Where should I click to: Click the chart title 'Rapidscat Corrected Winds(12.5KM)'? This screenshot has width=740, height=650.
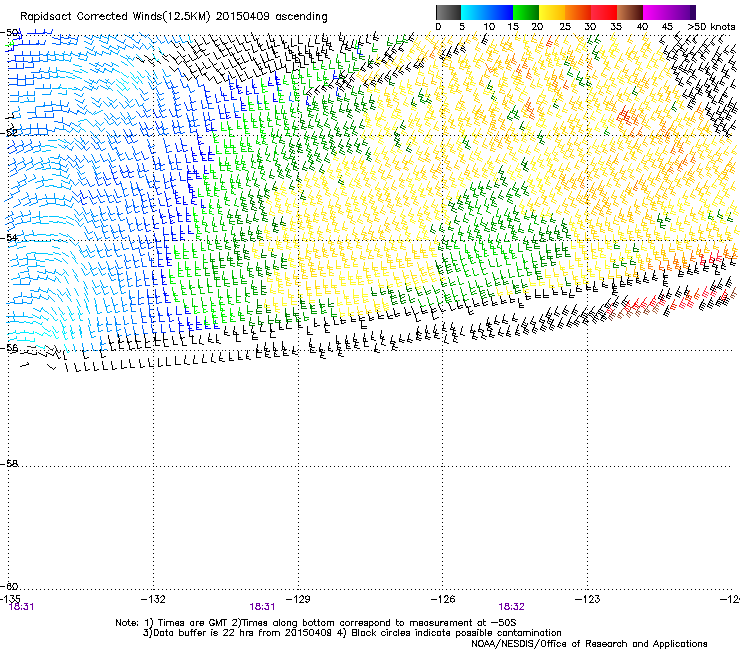115,17
